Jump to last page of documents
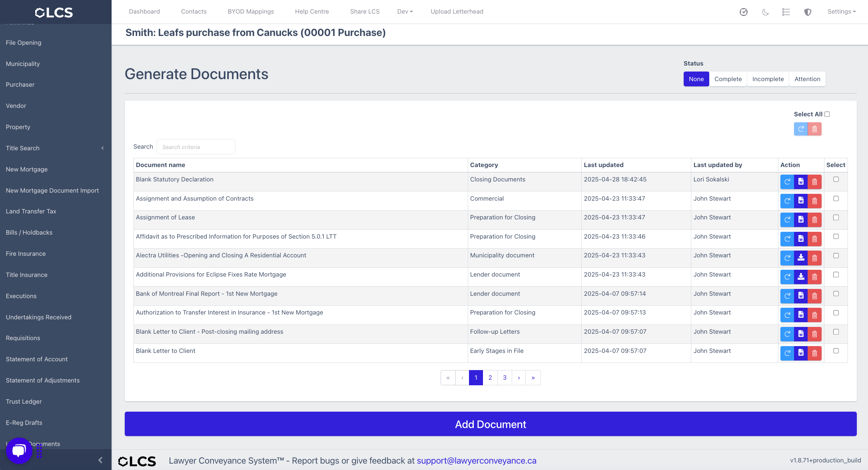 tap(533, 378)
